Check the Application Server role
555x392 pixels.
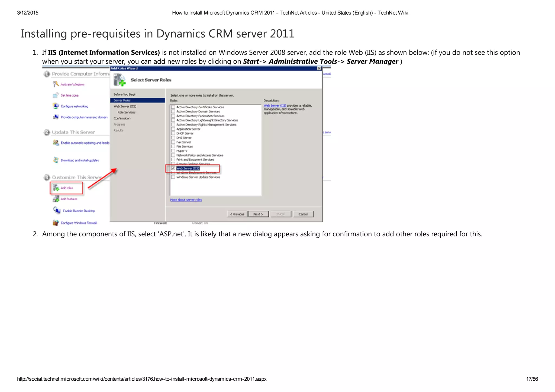[x=173, y=129]
